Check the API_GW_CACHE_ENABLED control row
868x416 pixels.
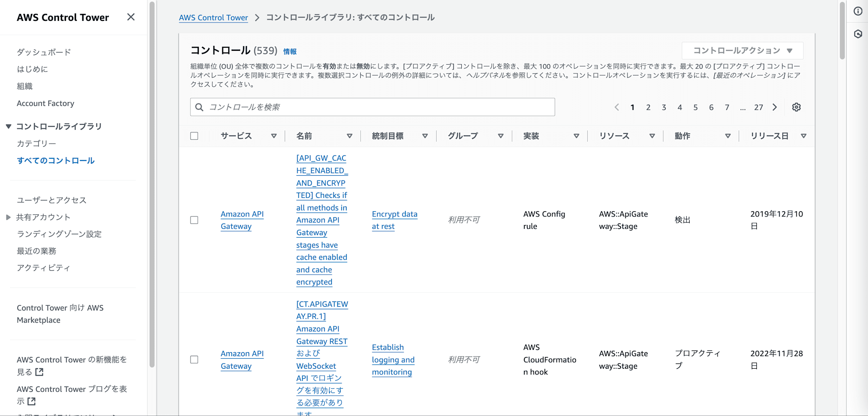194,220
